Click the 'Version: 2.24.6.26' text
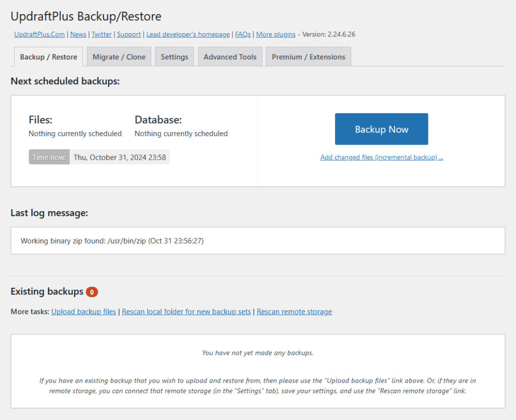The image size is (516, 420). tap(329, 34)
